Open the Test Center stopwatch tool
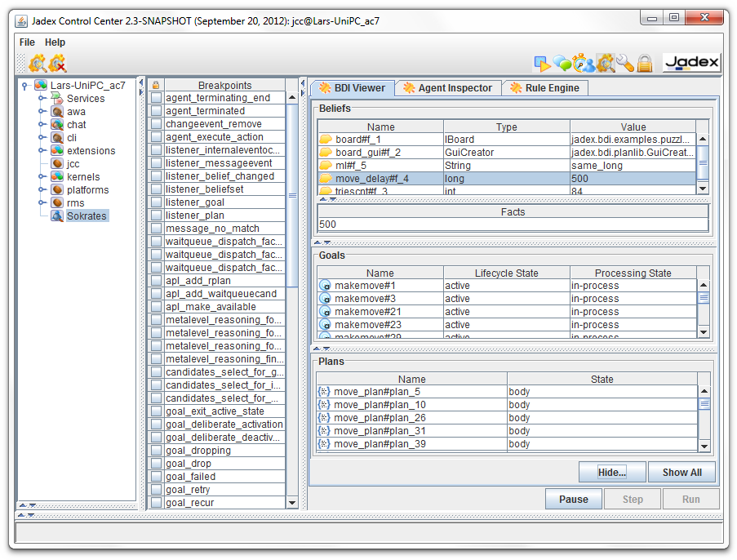The width and height of the screenshot is (737, 560). 580,62
